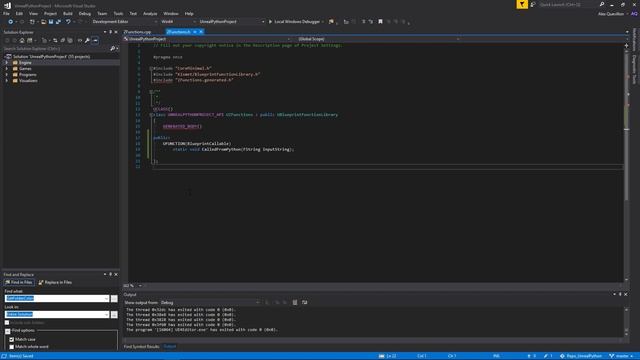
Task: Open the Build menu
Action: point(68,13)
